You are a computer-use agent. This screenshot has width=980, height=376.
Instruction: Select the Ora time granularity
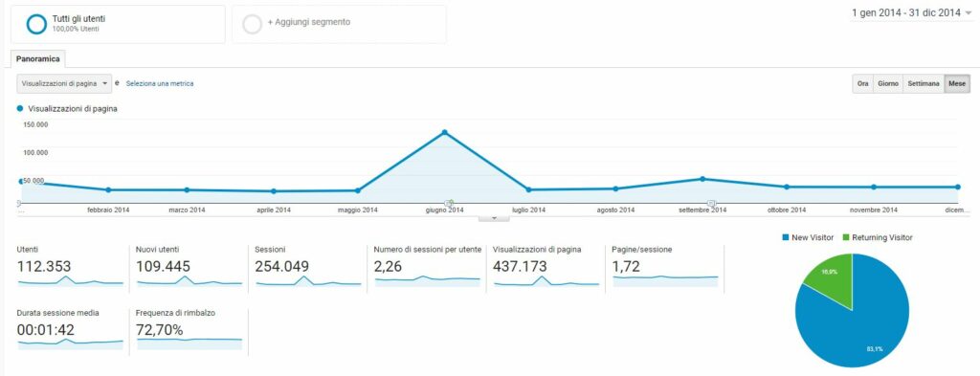863,83
